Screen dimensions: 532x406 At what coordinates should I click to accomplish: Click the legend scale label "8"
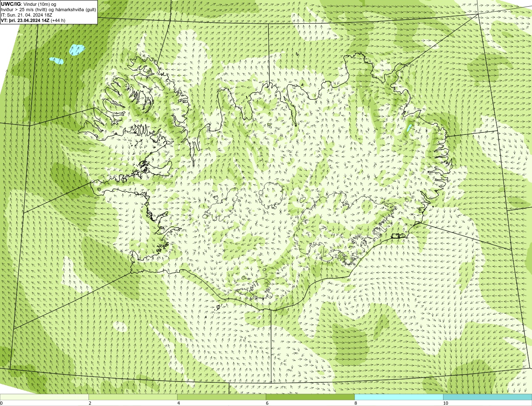pos(355,403)
